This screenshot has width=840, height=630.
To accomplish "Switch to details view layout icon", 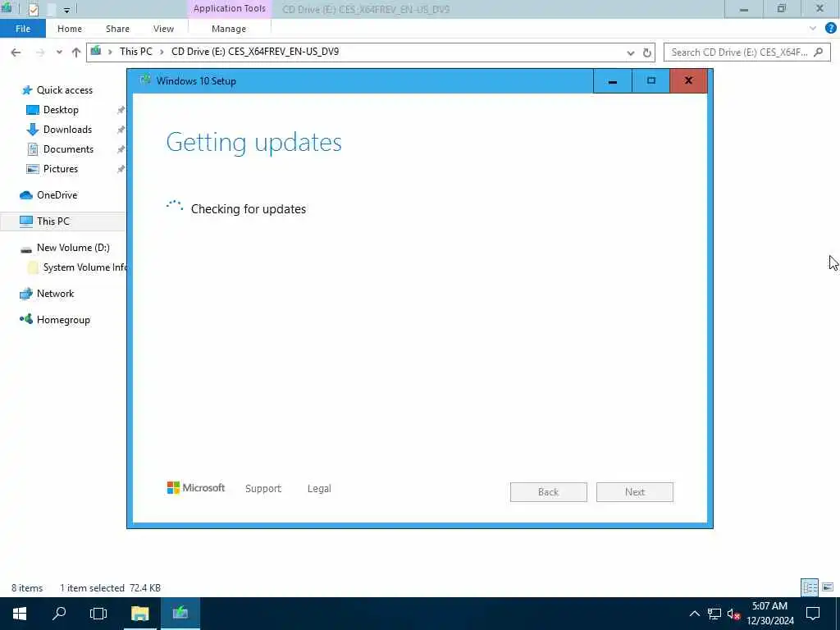I will 810,587.
